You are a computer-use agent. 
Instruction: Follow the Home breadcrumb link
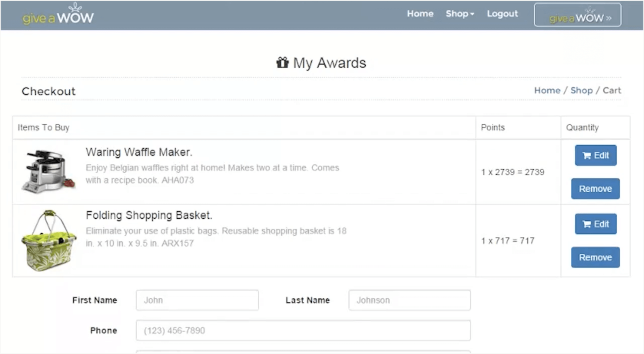pos(547,90)
